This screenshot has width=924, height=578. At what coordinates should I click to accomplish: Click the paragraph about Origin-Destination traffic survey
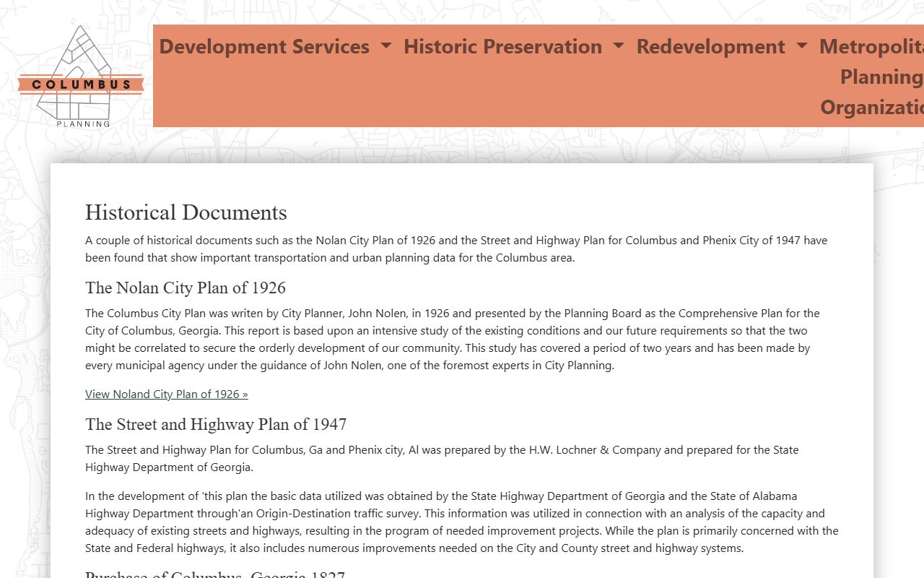pos(462,522)
